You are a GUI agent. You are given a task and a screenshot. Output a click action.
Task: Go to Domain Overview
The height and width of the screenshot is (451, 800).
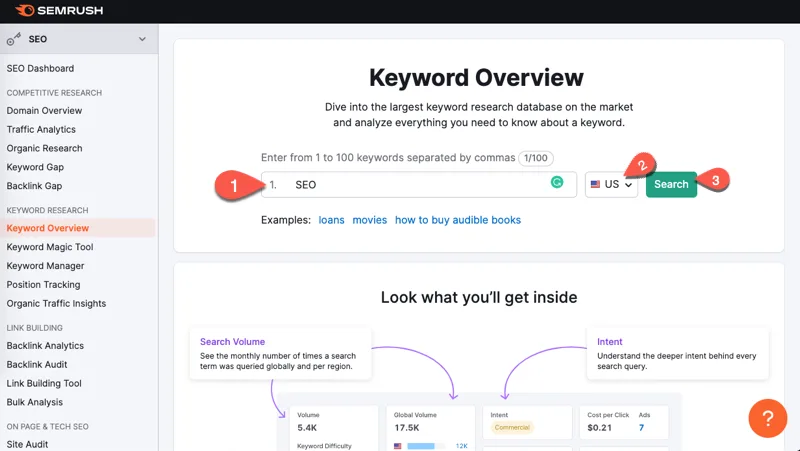(44, 111)
